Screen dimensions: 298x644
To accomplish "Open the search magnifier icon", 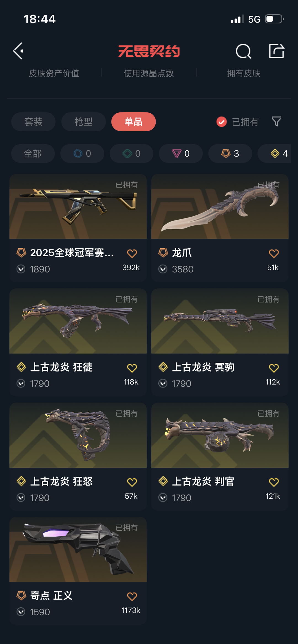I will click(x=243, y=51).
